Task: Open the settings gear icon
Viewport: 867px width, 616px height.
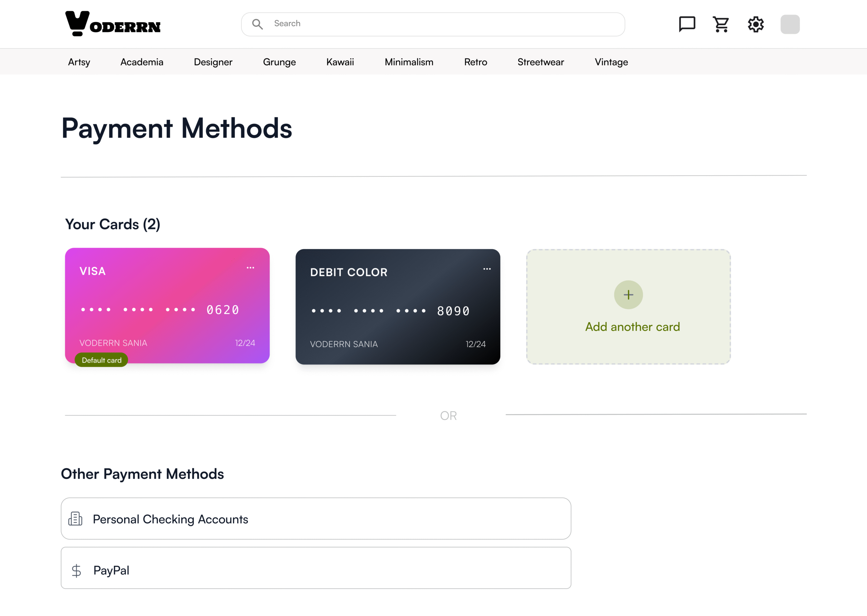Action: (x=756, y=24)
